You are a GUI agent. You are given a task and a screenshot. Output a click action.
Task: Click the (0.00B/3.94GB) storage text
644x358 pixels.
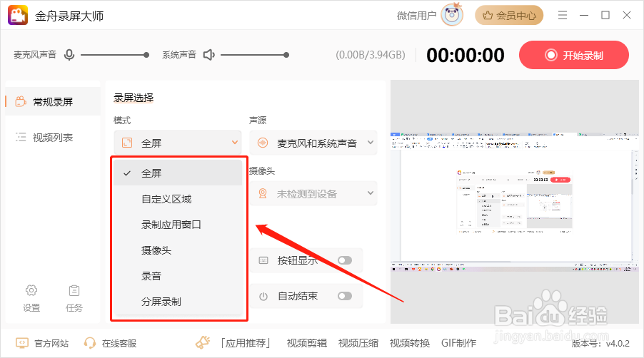coord(371,55)
